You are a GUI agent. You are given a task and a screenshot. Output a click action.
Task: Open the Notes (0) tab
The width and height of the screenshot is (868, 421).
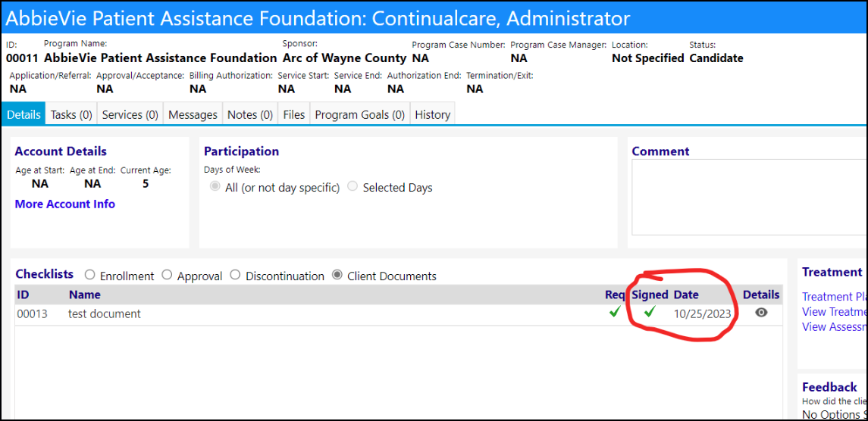(x=250, y=114)
